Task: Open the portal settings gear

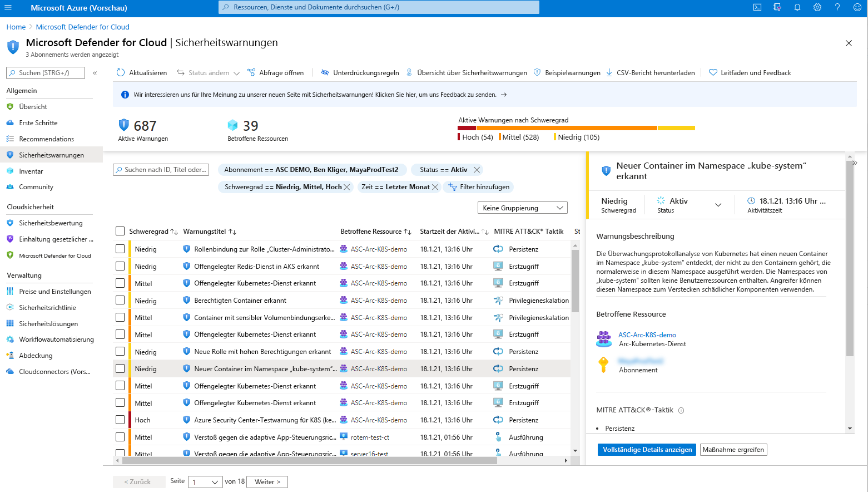Action: point(817,7)
